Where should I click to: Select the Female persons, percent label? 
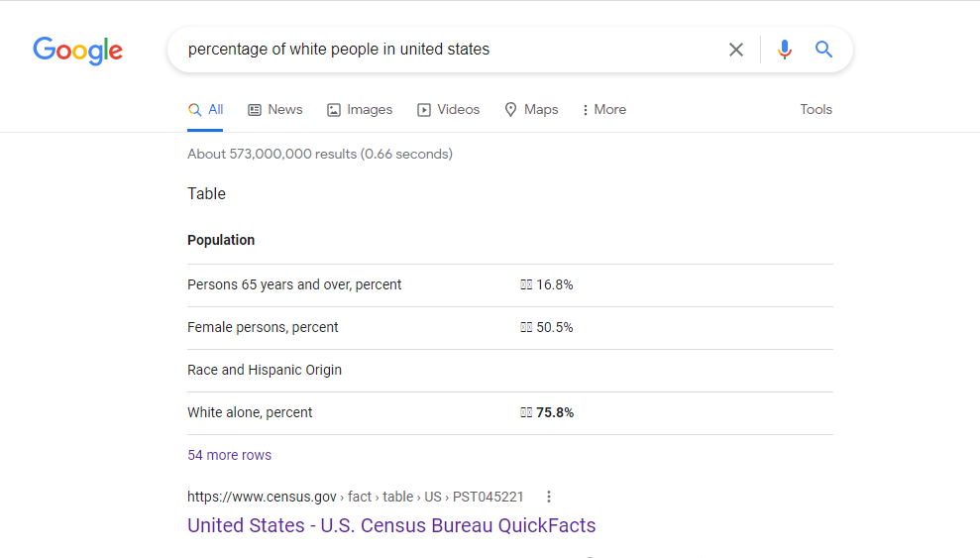(263, 327)
